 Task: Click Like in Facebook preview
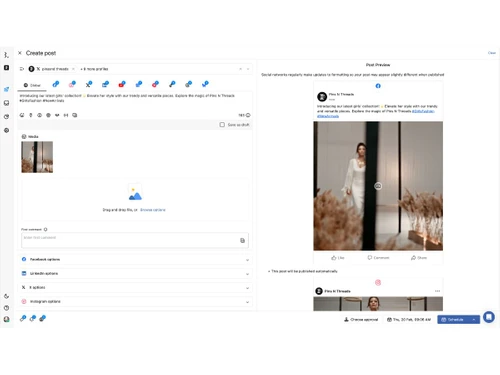338,258
